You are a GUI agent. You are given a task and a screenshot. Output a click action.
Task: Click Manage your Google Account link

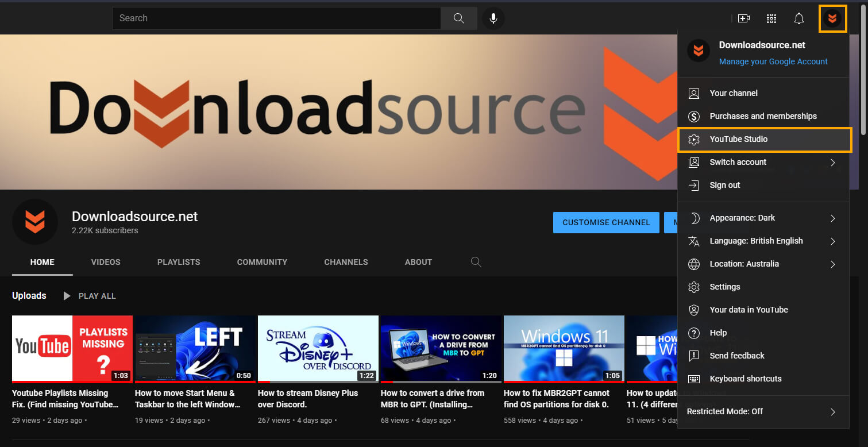[x=773, y=61]
